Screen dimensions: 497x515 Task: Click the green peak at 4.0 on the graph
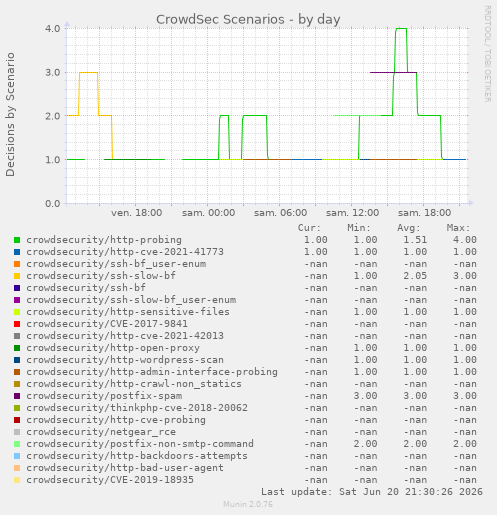pyautogui.click(x=401, y=29)
